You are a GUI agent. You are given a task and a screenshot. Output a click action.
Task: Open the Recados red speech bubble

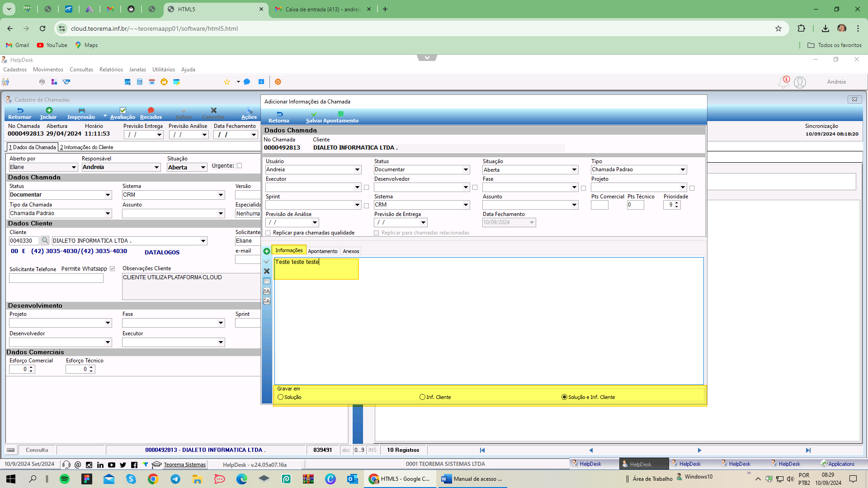[x=151, y=110]
